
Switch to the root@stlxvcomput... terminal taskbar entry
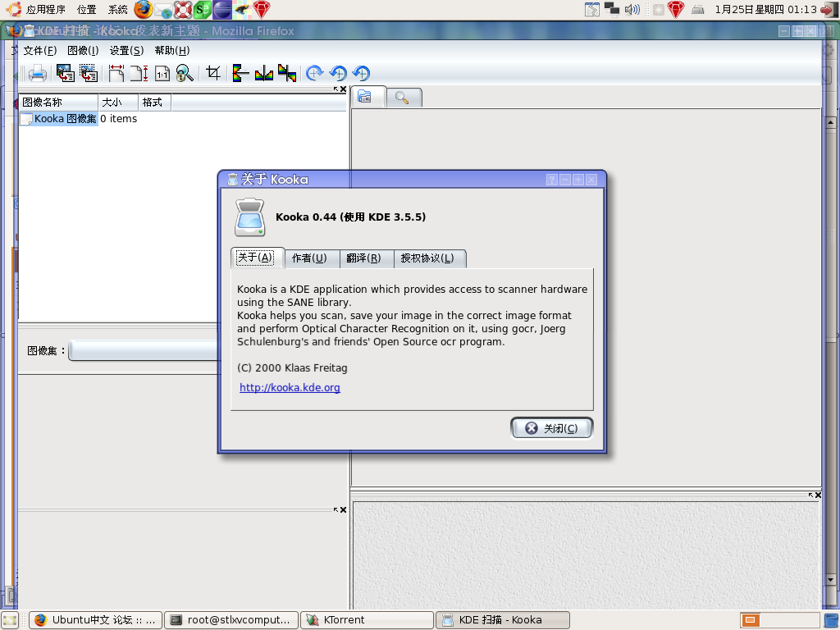coord(231,620)
